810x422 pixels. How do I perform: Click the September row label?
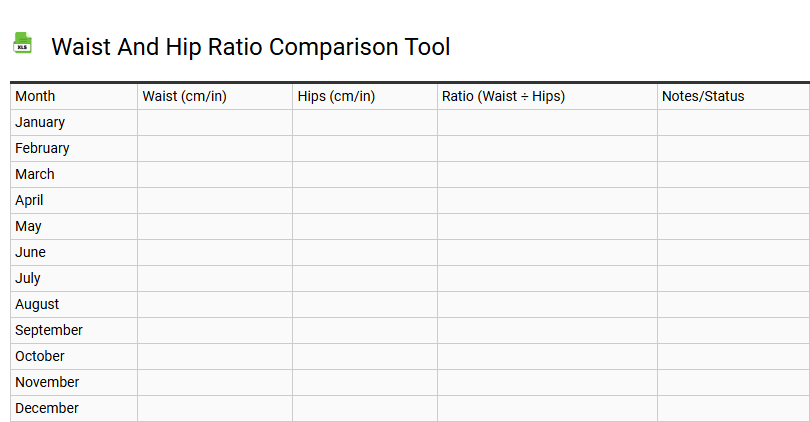pos(49,330)
